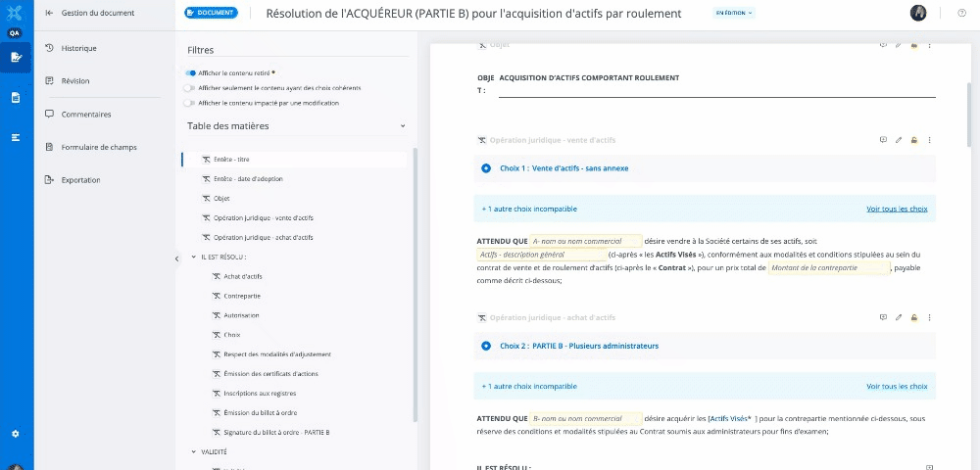This screenshot has height=470, width=980.
Task: Open 'Historique' in the side menu
Action: 78,48
